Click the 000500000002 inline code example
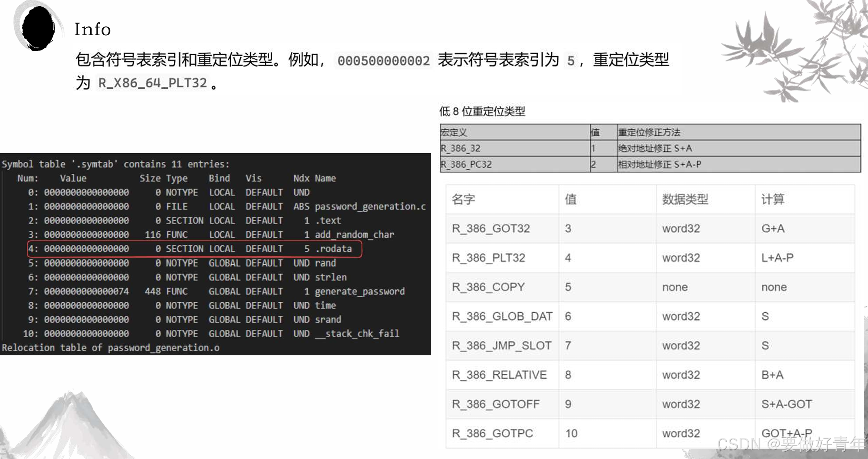This screenshot has height=459, width=868. (383, 61)
